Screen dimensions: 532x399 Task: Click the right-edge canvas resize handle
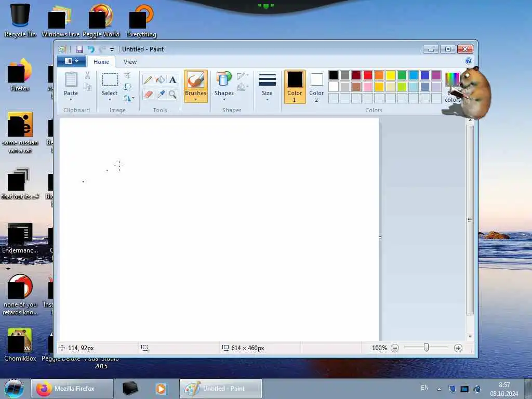point(380,238)
